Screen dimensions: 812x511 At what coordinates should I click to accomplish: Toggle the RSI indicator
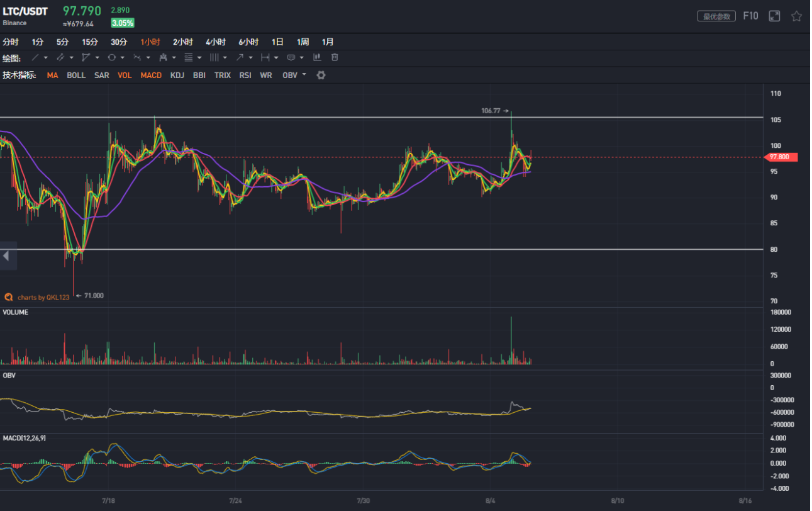[x=245, y=75]
